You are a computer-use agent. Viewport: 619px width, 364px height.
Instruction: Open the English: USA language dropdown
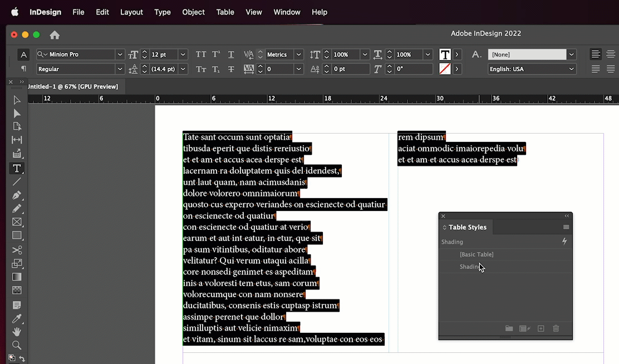tap(571, 69)
